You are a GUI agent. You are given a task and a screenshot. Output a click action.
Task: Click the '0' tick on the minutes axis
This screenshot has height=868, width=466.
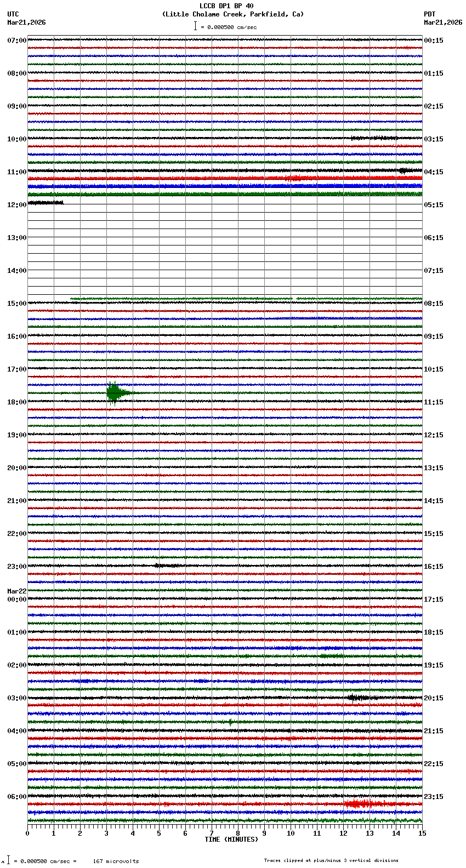(x=27, y=833)
